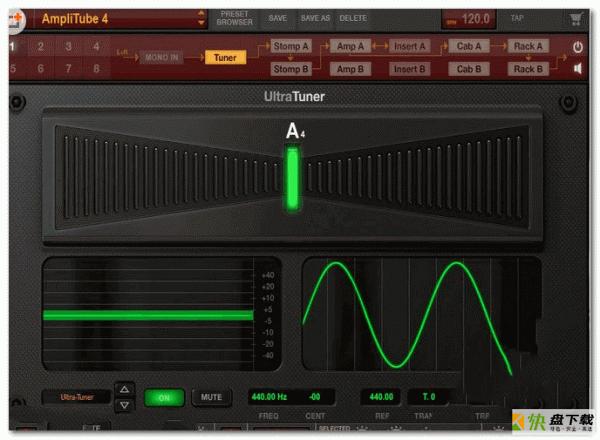Image resolution: width=600 pixels, height=440 pixels.
Task: Click the 440.00 Hz frequency readout
Action: click(x=269, y=397)
